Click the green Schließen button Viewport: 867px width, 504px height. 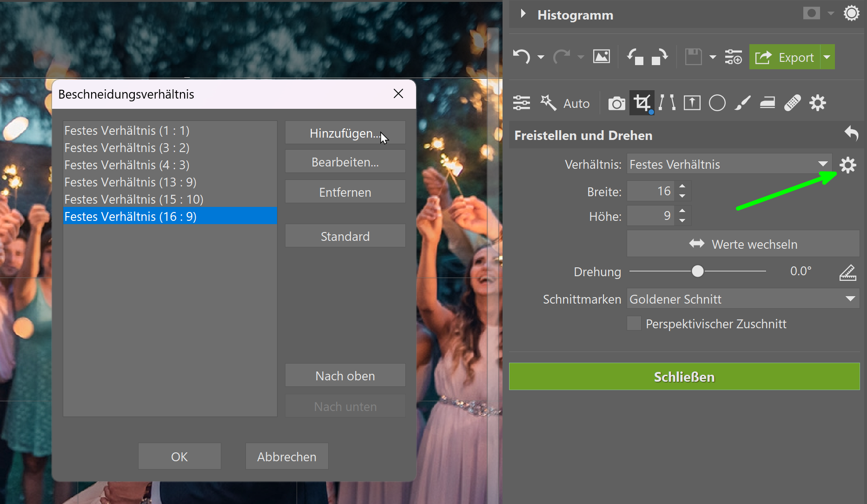tap(684, 376)
